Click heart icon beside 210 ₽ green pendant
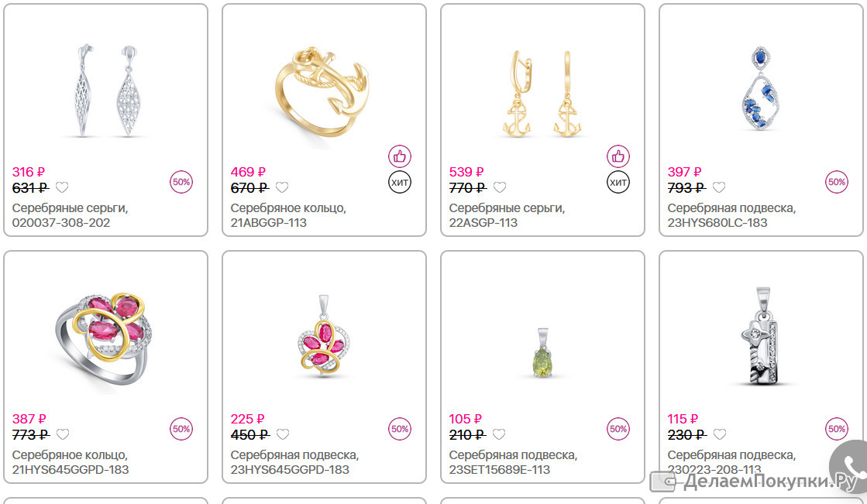867x504 pixels. click(499, 434)
